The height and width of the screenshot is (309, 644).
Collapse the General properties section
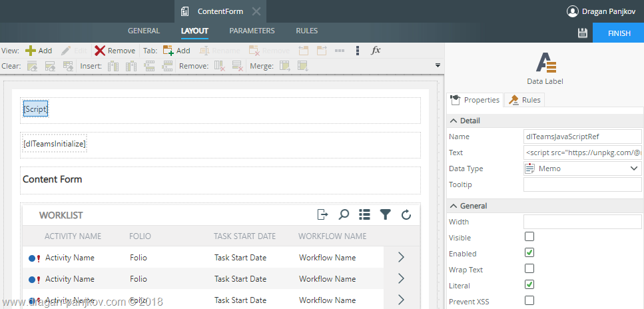pyautogui.click(x=454, y=206)
